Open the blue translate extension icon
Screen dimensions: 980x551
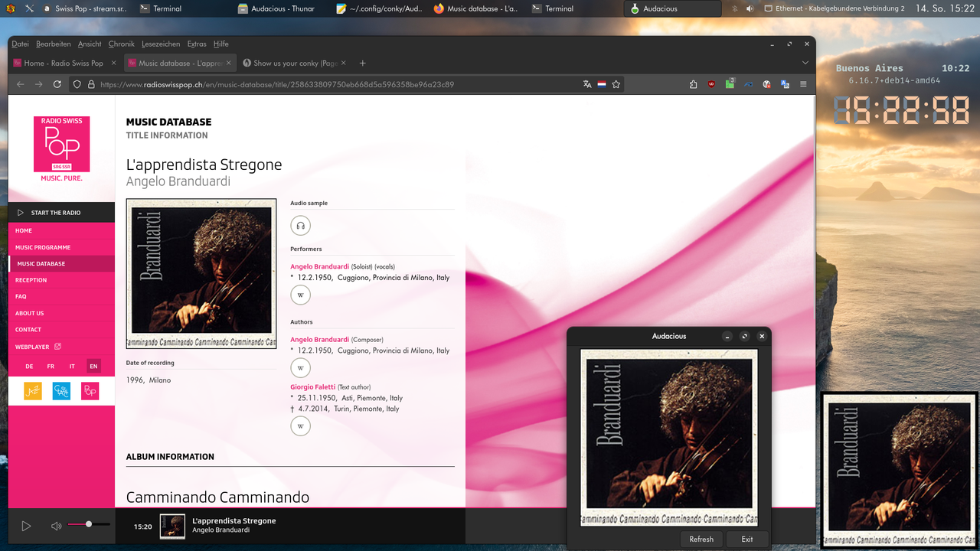(x=785, y=84)
